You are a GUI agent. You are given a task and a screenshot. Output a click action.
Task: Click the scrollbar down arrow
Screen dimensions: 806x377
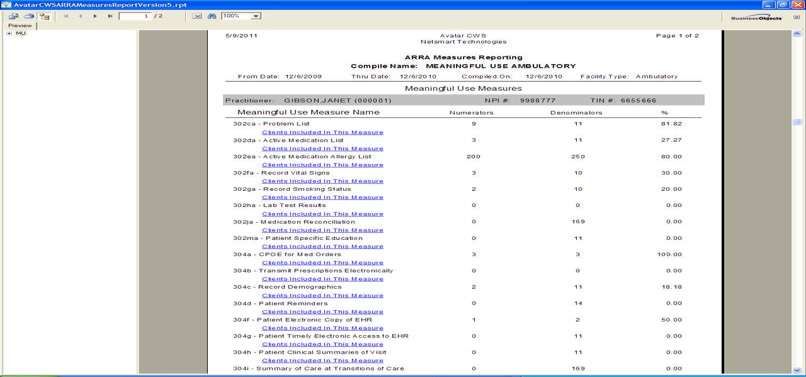(x=797, y=369)
